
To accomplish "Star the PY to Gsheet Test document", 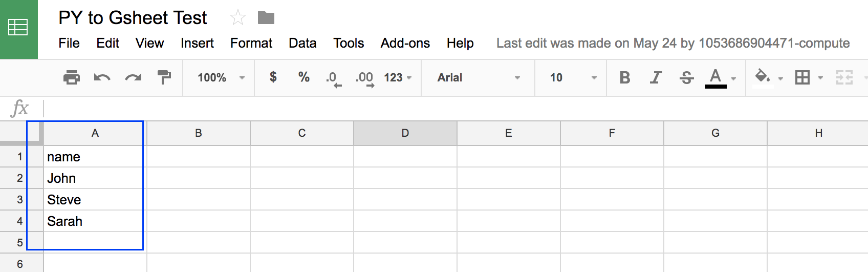I will click(x=237, y=18).
